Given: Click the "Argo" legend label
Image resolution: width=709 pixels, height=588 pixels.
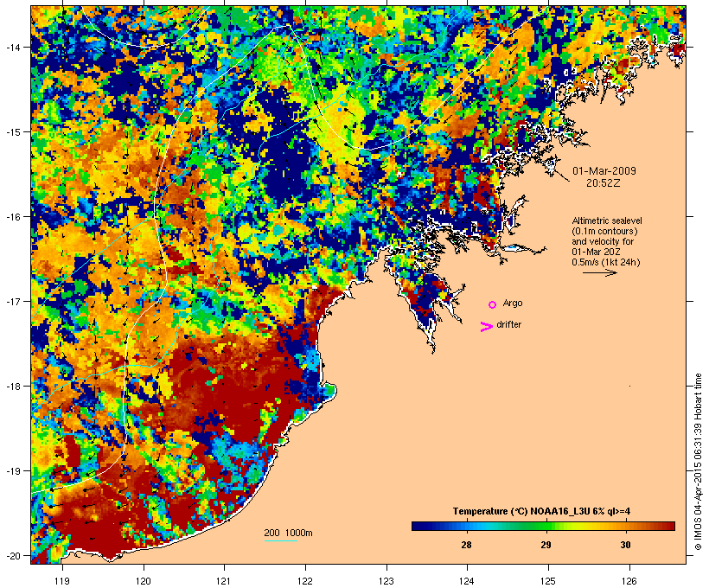Looking at the screenshot, I should click(513, 303).
